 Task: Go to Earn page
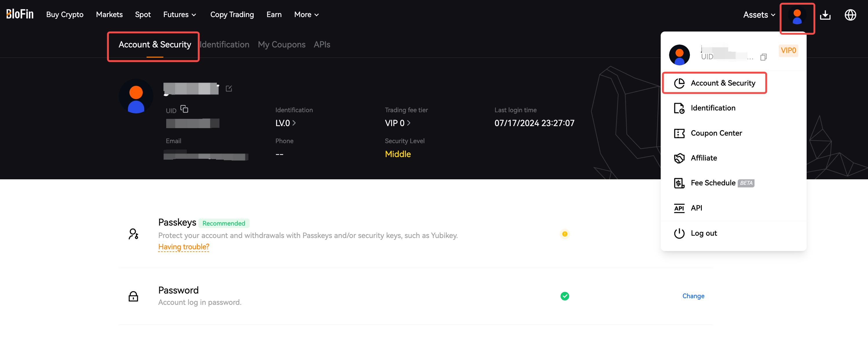click(x=274, y=14)
